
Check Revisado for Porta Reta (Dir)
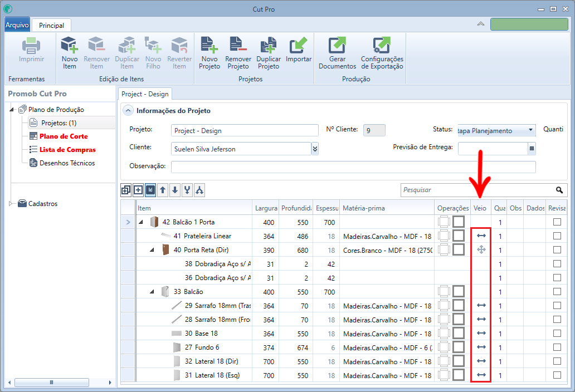coord(557,250)
